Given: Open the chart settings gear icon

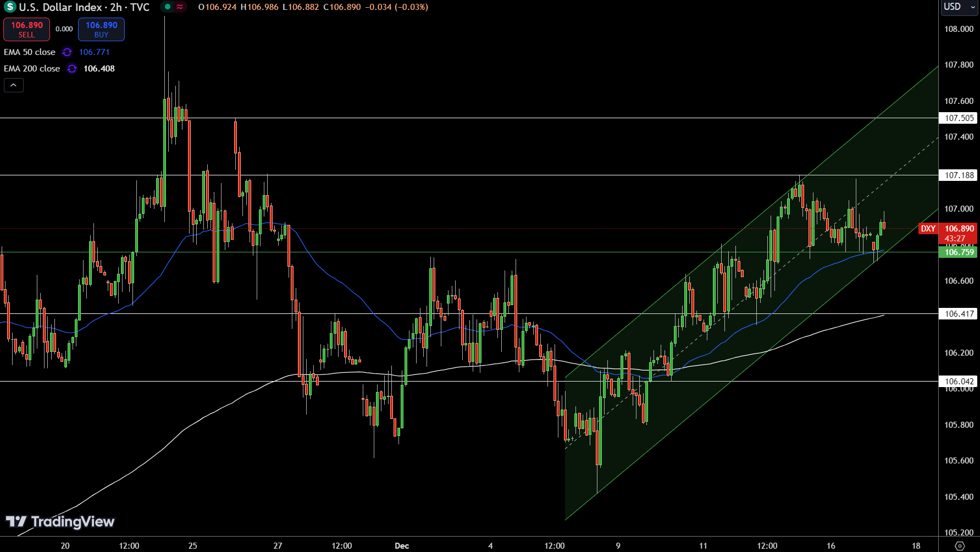Looking at the screenshot, I should point(960,545).
